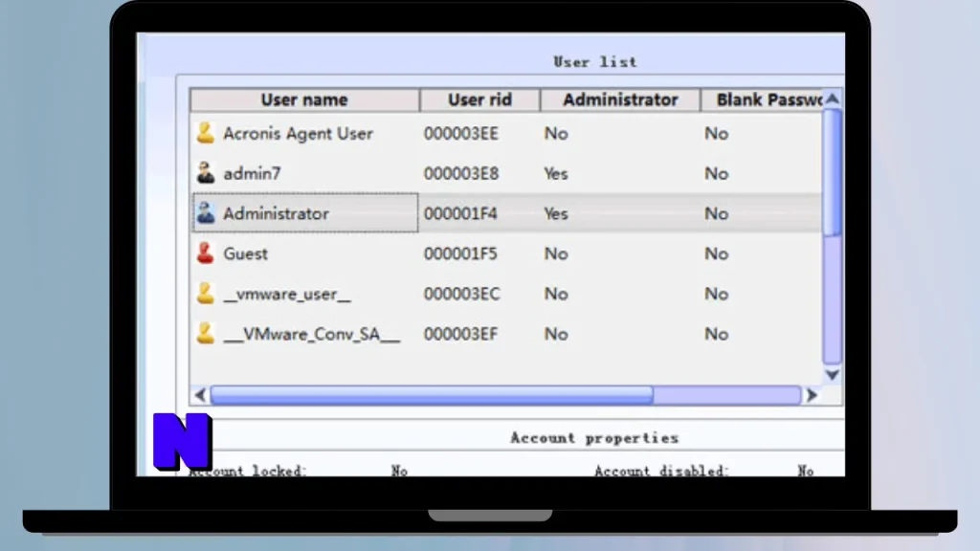Click Guest's Administrator value No
980x551 pixels.
(556, 253)
